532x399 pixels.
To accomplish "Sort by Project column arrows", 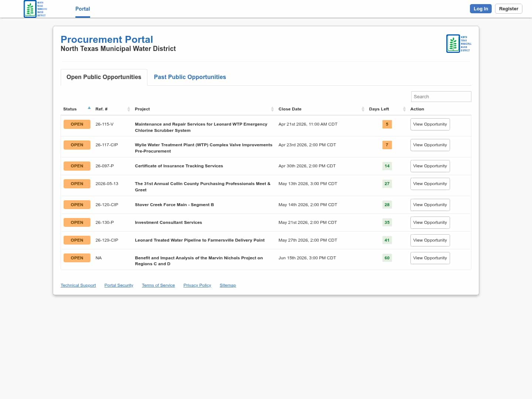I will (272, 109).
